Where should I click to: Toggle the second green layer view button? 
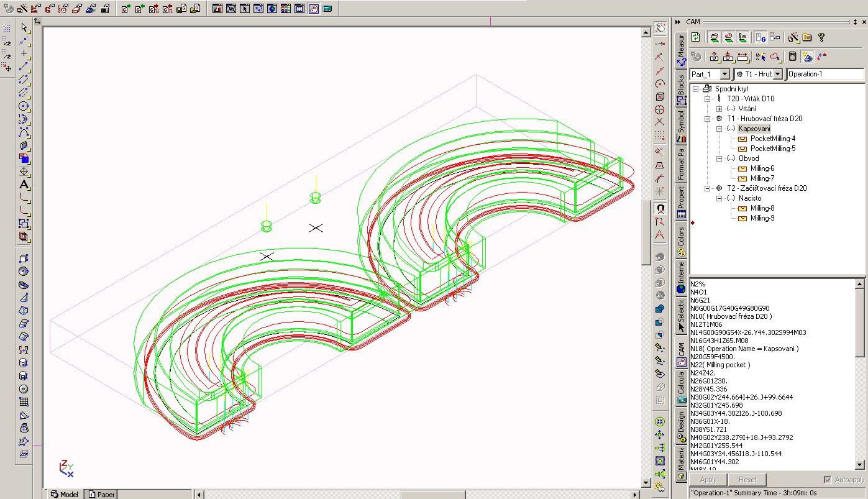[728, 37]
